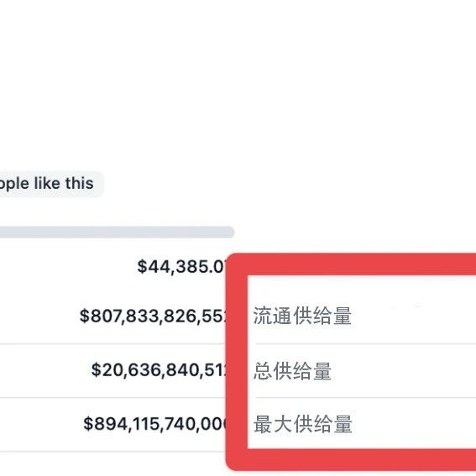476x476 pixels.
Task: Click the rounded right end of gray bar
Action: point(230,233)
